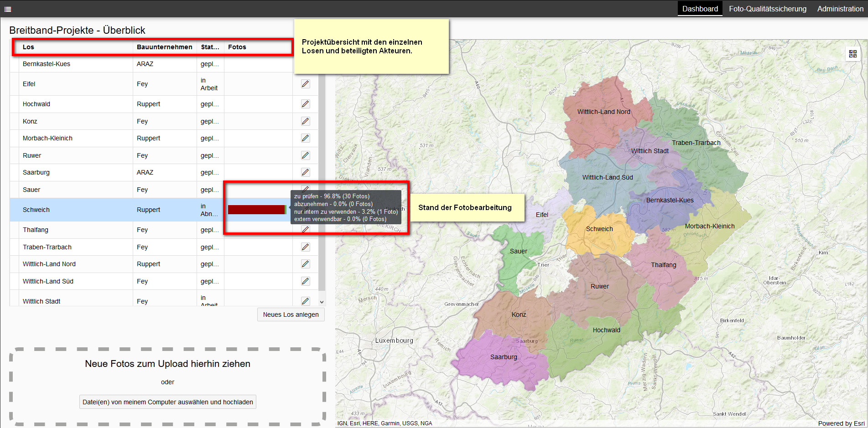The height and width of the screenshot is (428, 868).
Task: Click 'in Arbeit' status in Eifel row
Action: click(x=209, y=84)
